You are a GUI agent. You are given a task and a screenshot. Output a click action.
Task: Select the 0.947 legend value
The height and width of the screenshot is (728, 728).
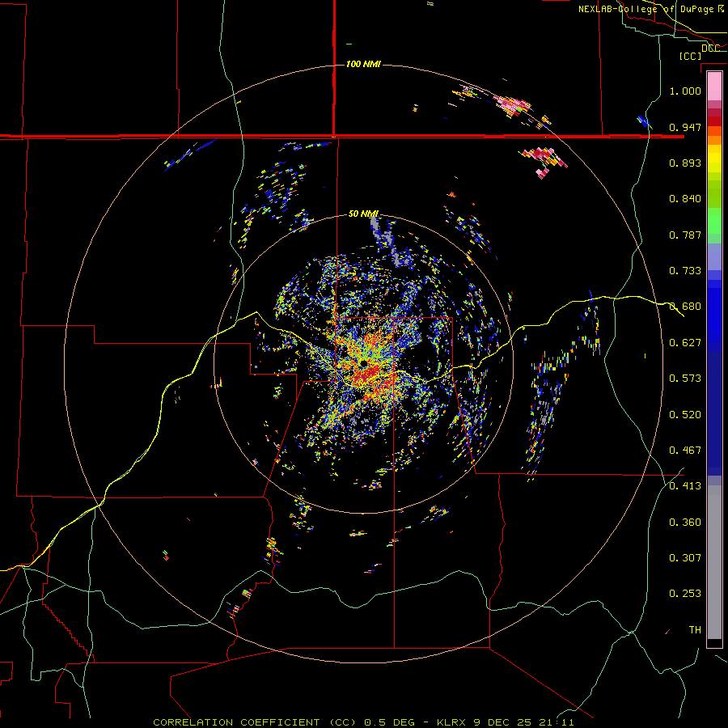click(685, 127)
